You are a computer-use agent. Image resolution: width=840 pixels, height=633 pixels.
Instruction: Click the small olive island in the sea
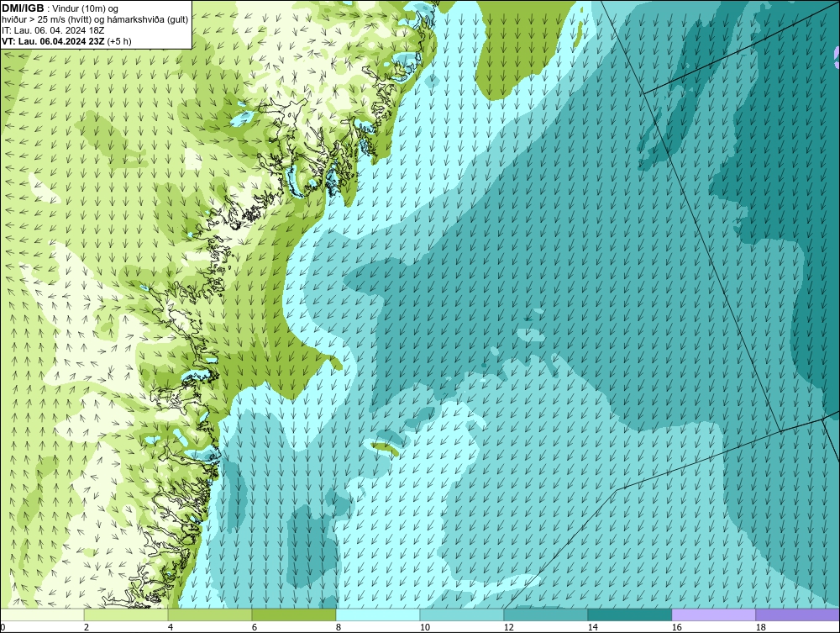[x=386, y=449]
